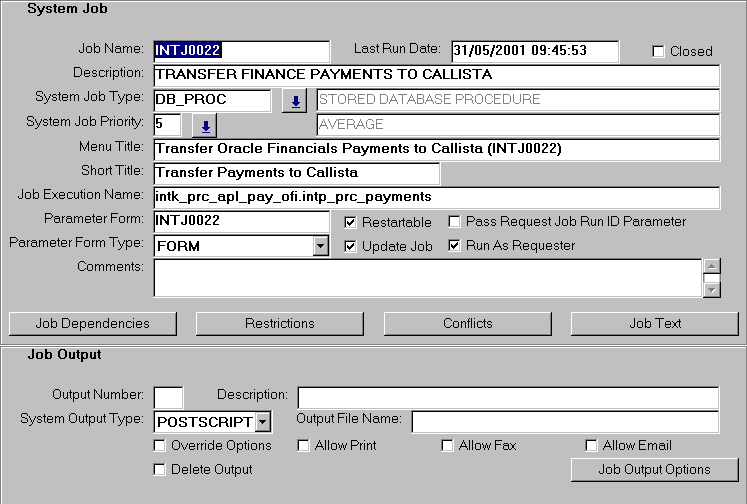Open Job Output Options

(x=654, y=469)
